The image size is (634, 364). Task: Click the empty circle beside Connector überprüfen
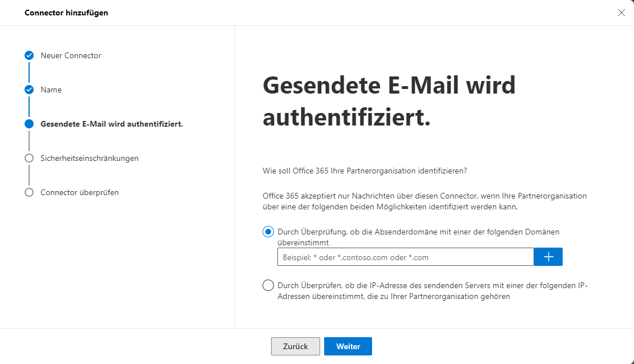pos(29,192)
